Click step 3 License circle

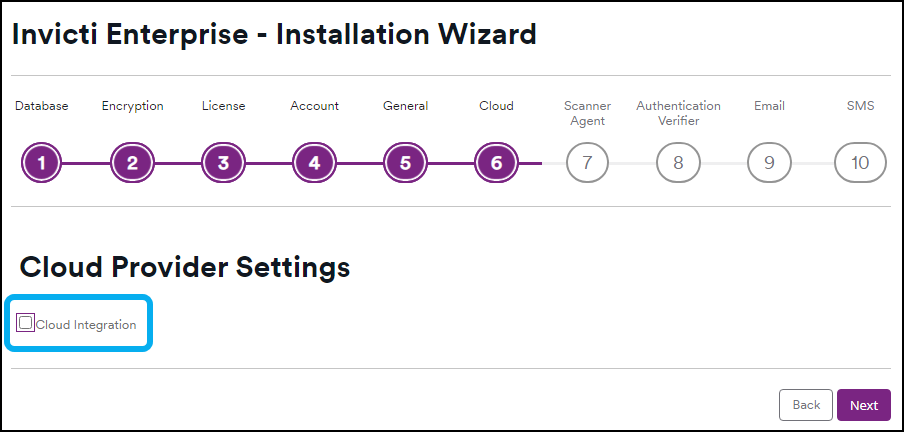point(223,163)
